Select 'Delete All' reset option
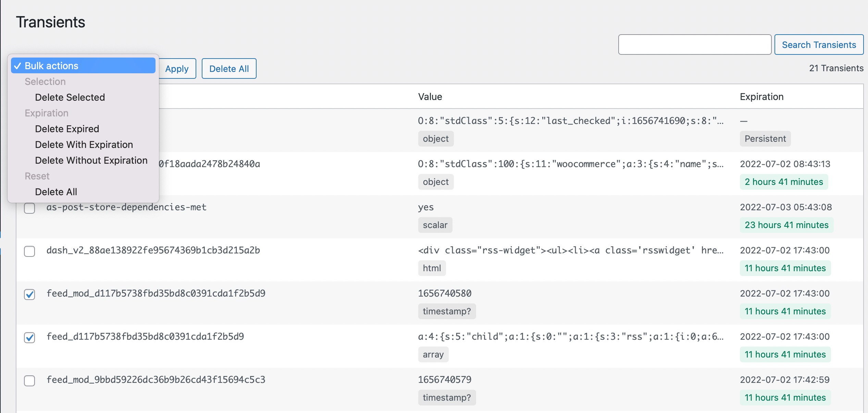Viewport: 868px width, 413px height. pyautogui.click(x=56, y=191)
